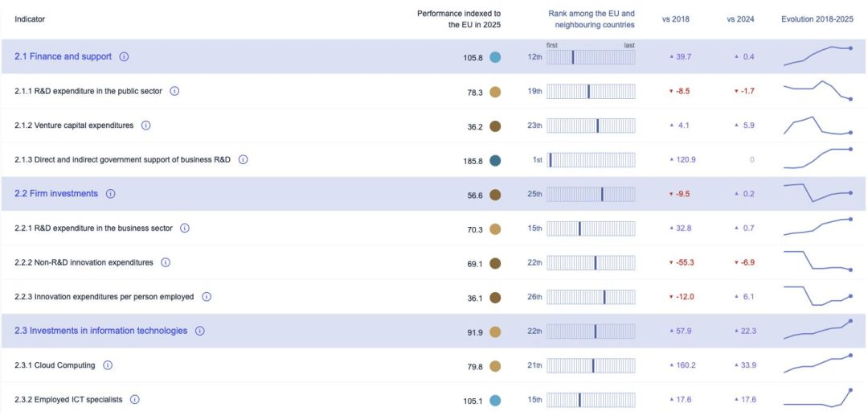This screenshot has width=868, height=416.
Task: Click the Indicator column header
Action: click(x=30, y=19)
